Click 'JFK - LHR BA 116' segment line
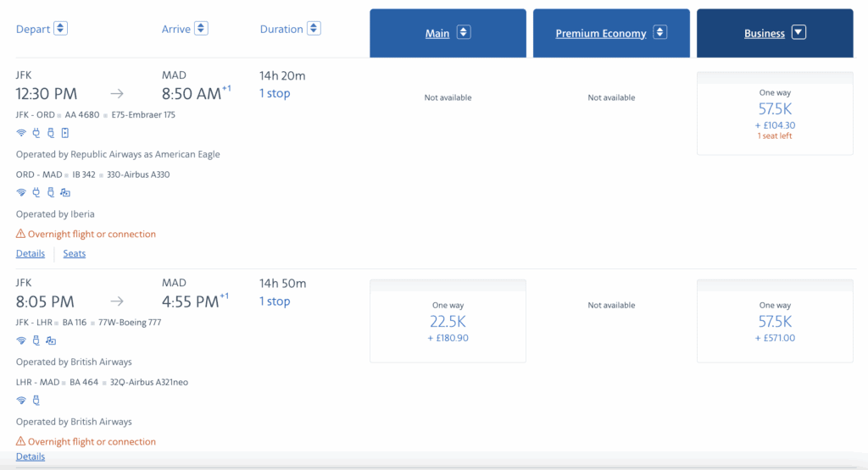Screen dimensions: 868x470 point(88,323)
